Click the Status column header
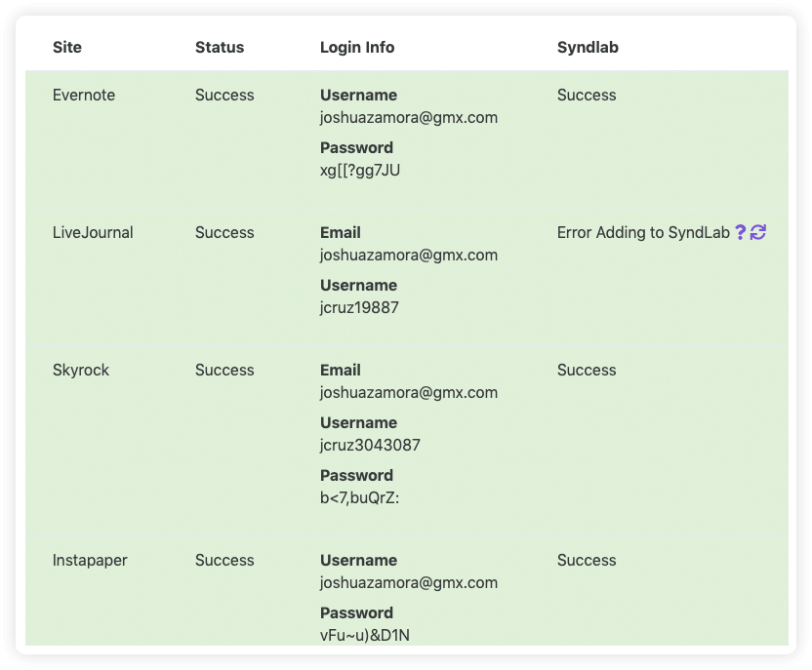This screenshot has height=670, width=812. 220,47
